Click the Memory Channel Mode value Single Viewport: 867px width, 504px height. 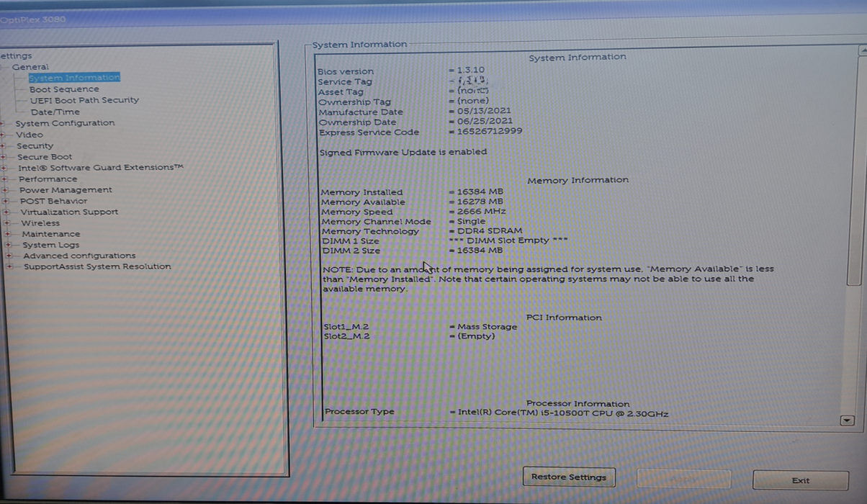point(472,222)
